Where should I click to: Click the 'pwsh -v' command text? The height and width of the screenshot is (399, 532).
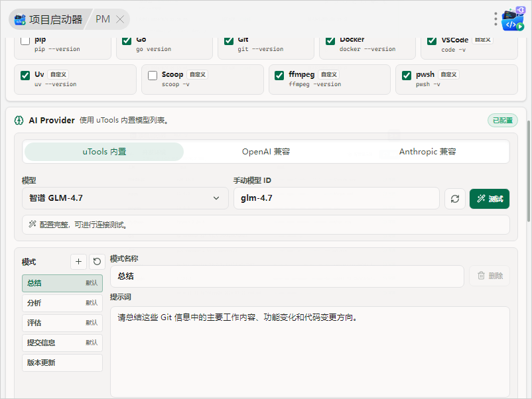(428, 84)
